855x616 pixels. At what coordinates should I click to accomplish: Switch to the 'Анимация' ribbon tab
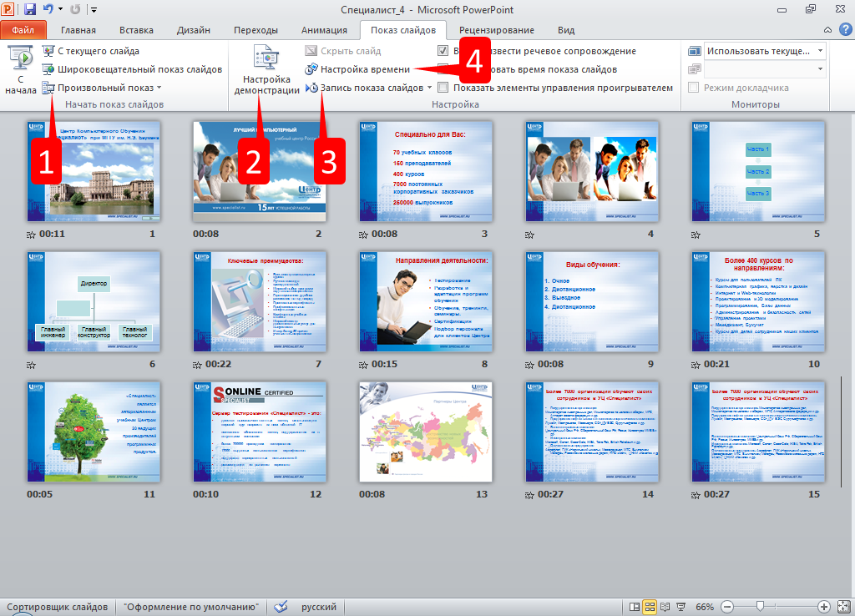pos(323,30)
